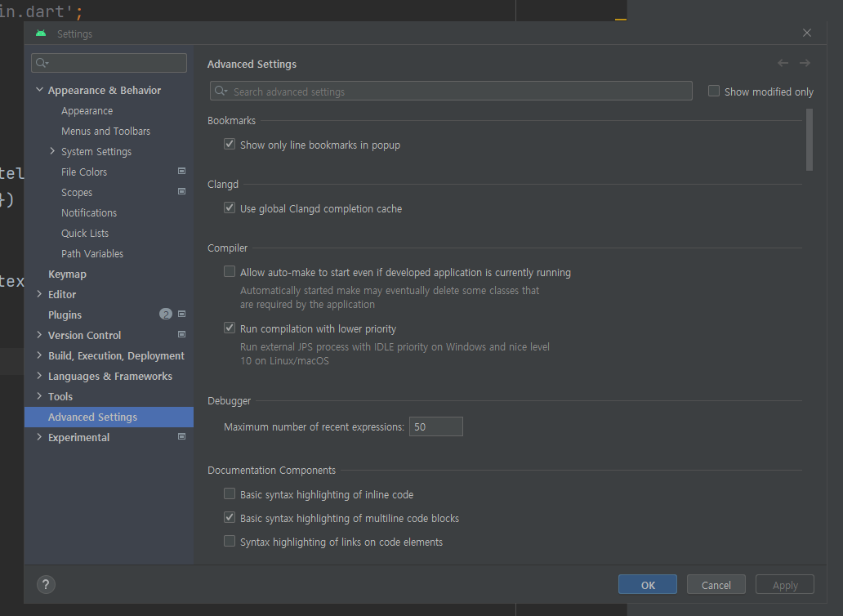The width and height of the screenshot is (843, 616).
Task: Open the help question mark button
Action: click(x=46, y=584)
